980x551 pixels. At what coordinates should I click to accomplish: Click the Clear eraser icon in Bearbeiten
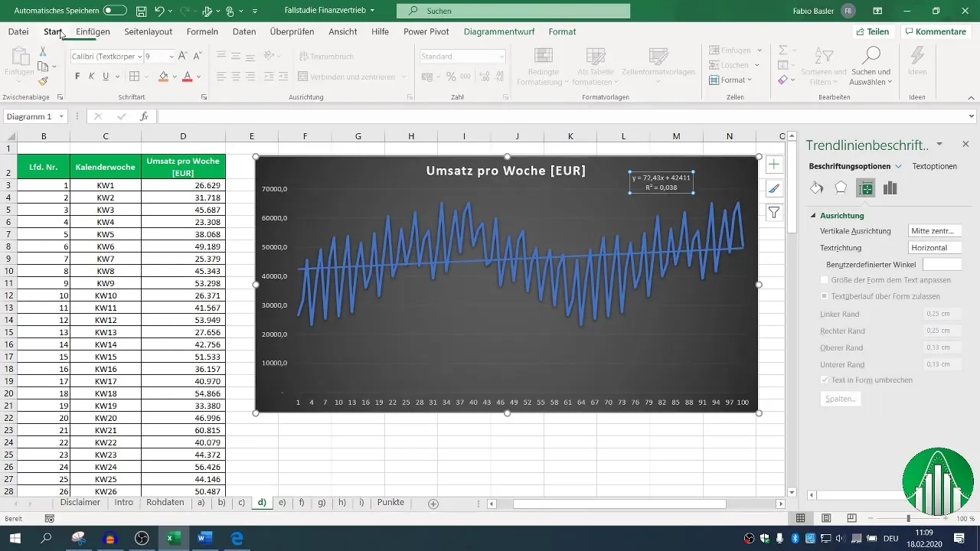click(782, 80)
